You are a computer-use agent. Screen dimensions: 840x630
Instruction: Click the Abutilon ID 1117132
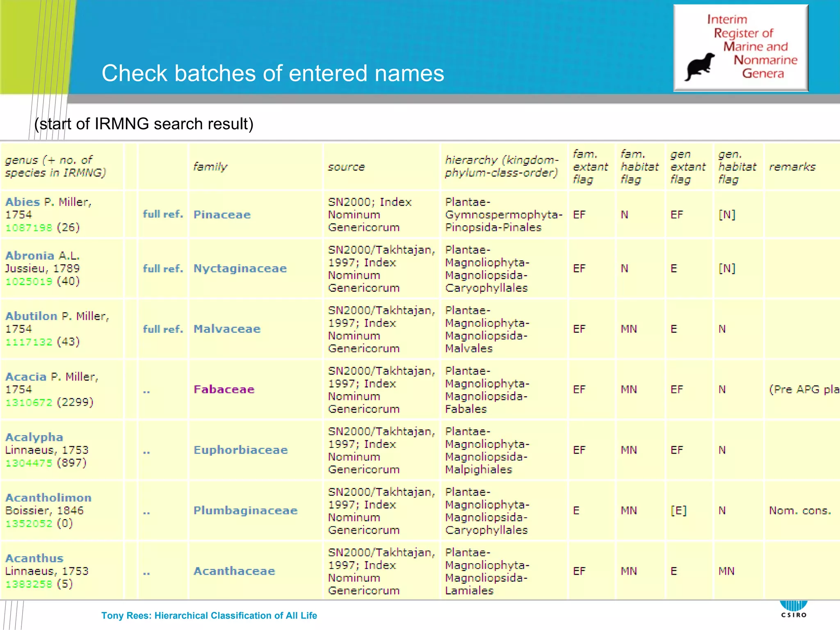(29, 342)
